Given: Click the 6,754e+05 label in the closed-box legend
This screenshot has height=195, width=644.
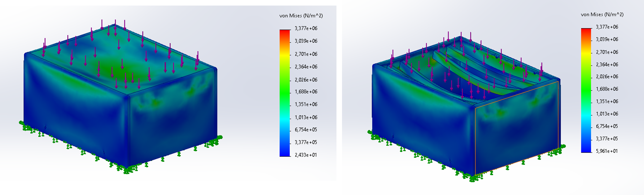Looking at the screenshot, I should [306, 130].
